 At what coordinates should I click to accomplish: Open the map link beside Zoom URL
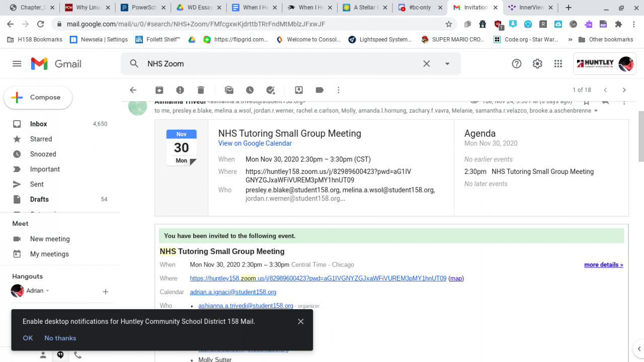(x=456, y=278)
